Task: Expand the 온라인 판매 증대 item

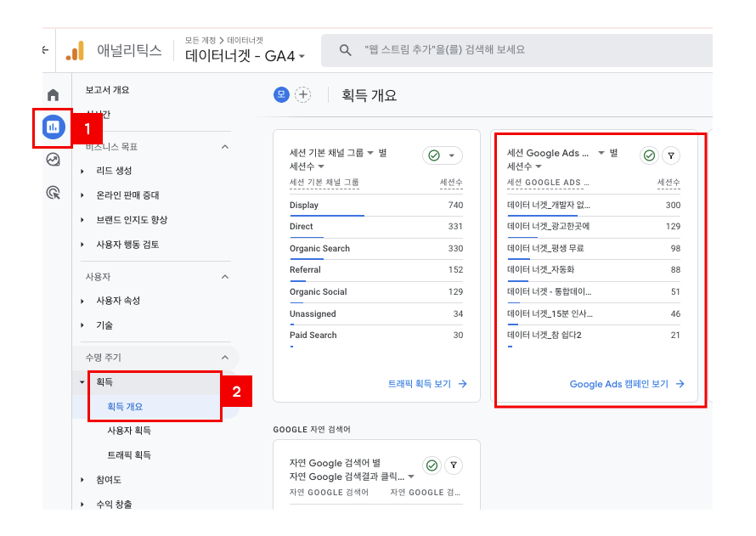Action: [x=82, y=195]
